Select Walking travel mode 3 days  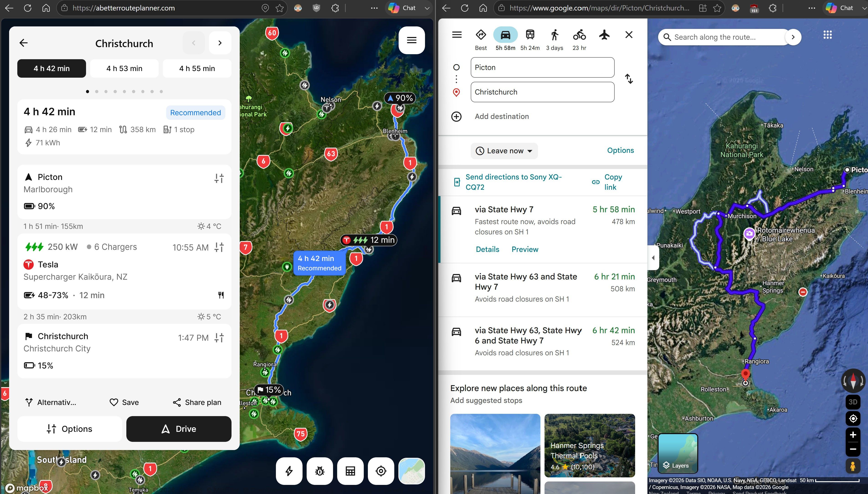click(x=554, y=39)
